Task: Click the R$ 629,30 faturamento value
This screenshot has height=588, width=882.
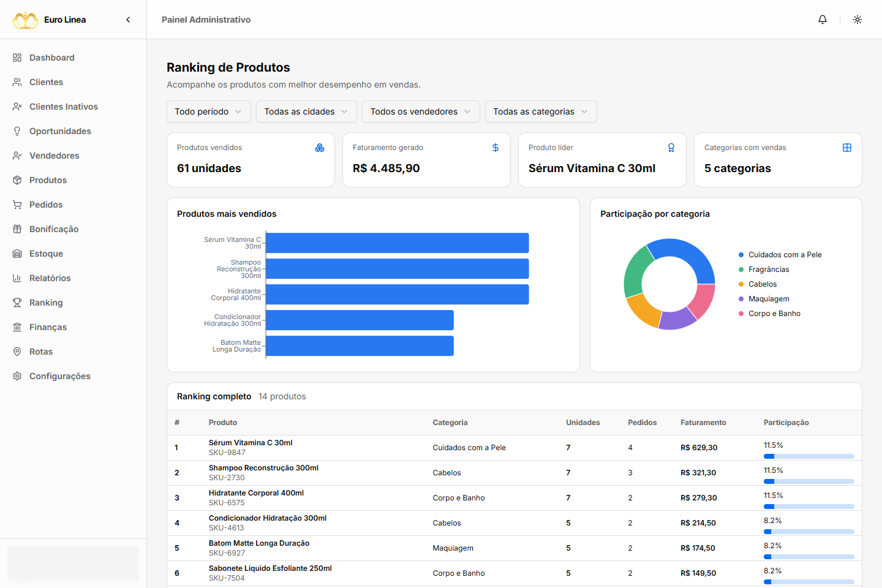Action: pos(699,448)
